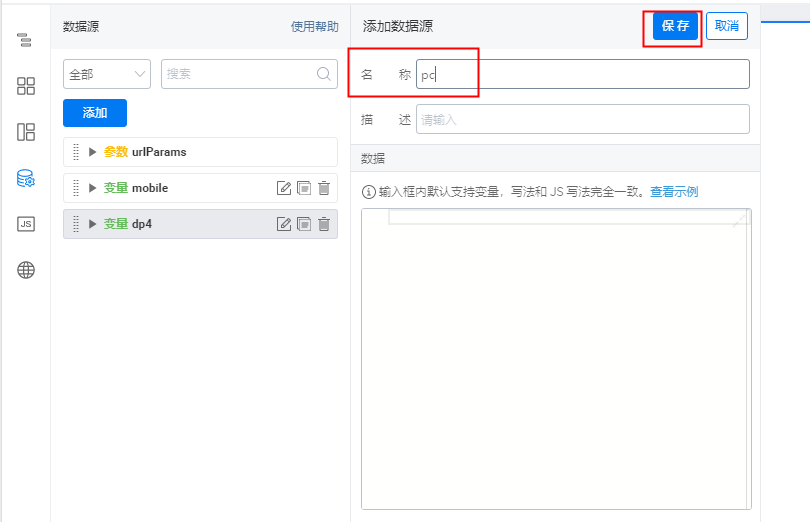The image size is (810, 522).
Task: Open the component library grid icon
Action: [x=26, y=86]
